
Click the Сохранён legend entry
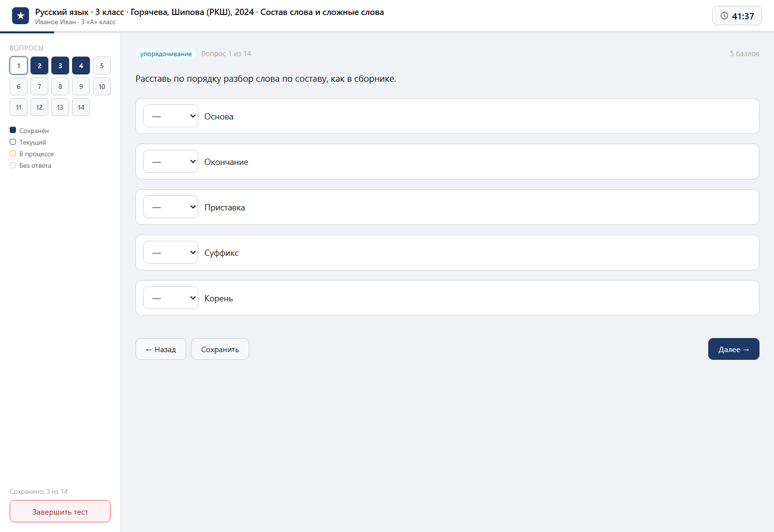[29, 131]
